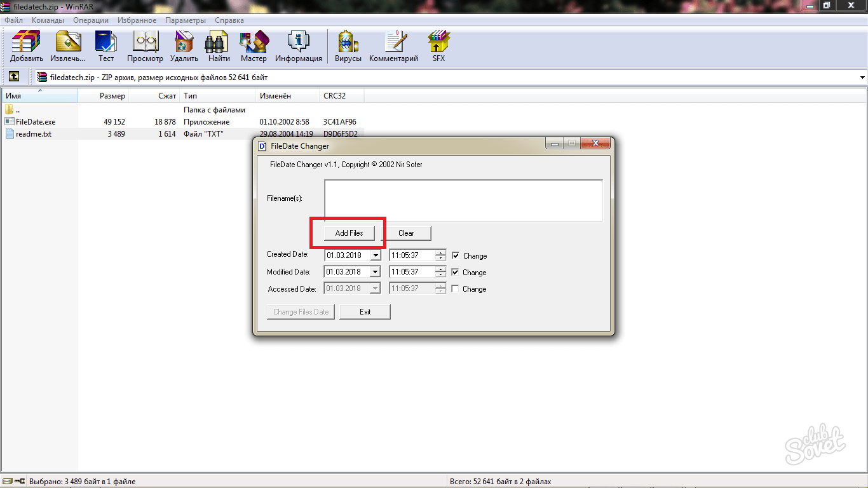Open the Modified Date calendar dropdown
The width and height of the screenshot is (868, 488).
pyautogui.click(x=376, y=272)
